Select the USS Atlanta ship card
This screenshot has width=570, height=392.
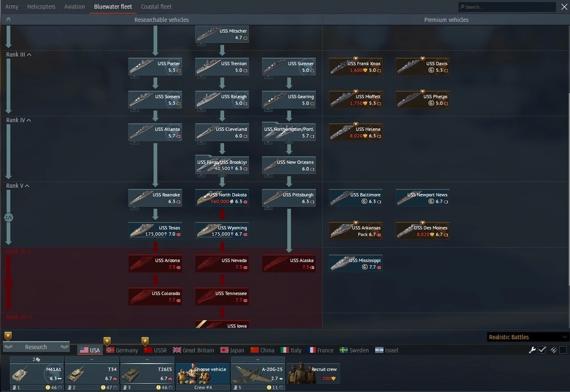(x=155, y=132)
